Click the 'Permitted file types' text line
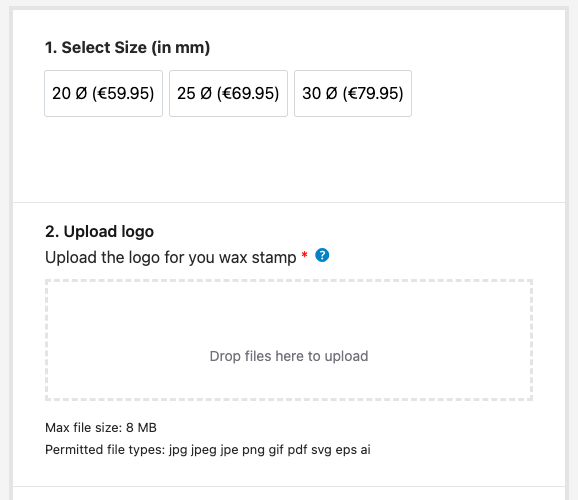The image size is (578, 500). pos(208,450)
